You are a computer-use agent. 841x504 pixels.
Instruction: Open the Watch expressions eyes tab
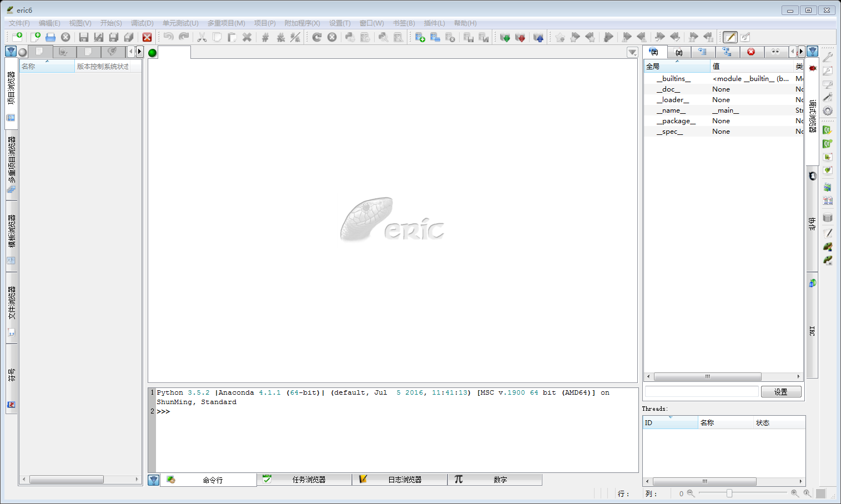pos(775,52)
